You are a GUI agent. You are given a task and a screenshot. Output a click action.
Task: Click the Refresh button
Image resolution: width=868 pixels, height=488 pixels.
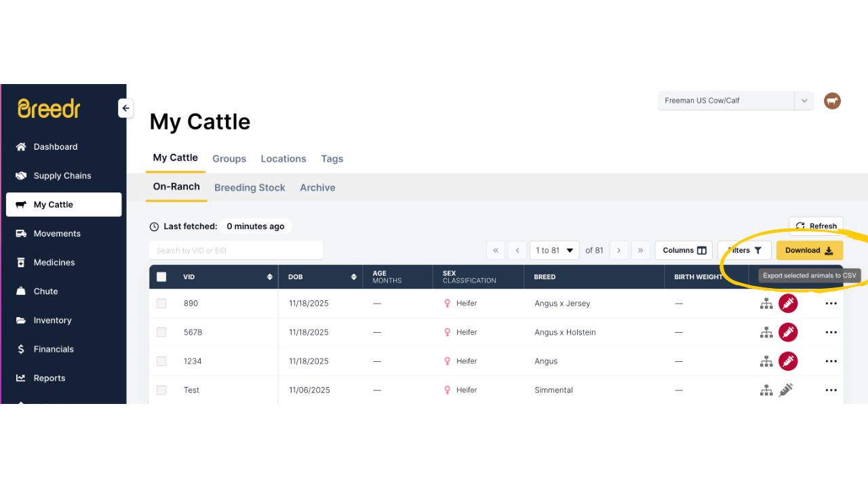[816, 226]
